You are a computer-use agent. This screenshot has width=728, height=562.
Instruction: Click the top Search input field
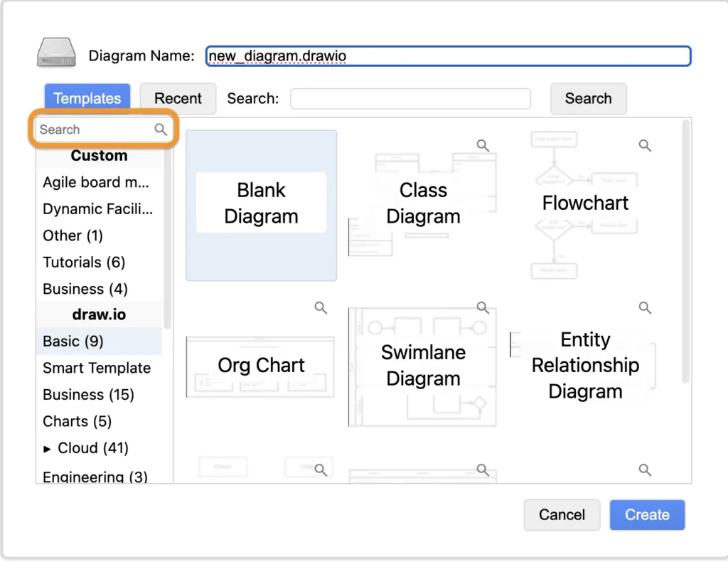pos(410,99)
